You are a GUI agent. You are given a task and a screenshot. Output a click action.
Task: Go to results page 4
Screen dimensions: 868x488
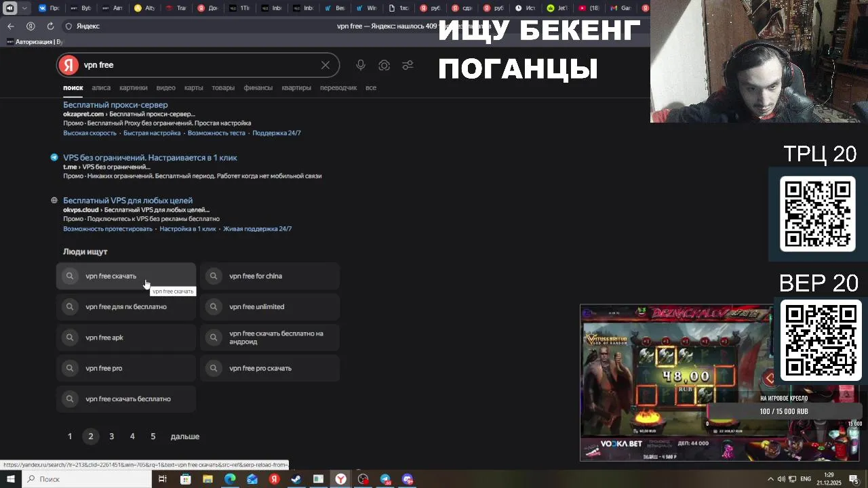click(x=132, y=436)
